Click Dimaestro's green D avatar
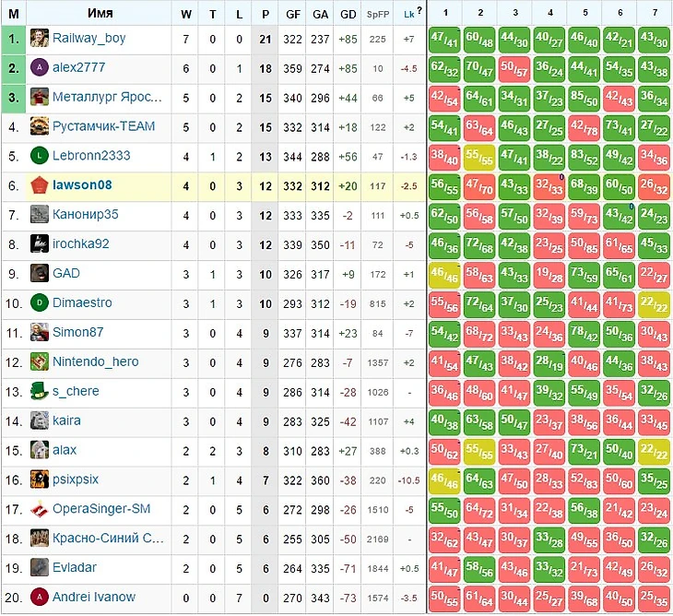This screenshot has height=616, width=673. 39,303
